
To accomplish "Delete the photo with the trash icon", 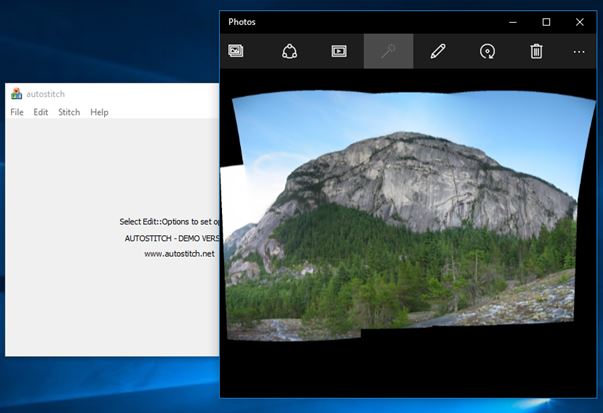I will pos(536,51).
